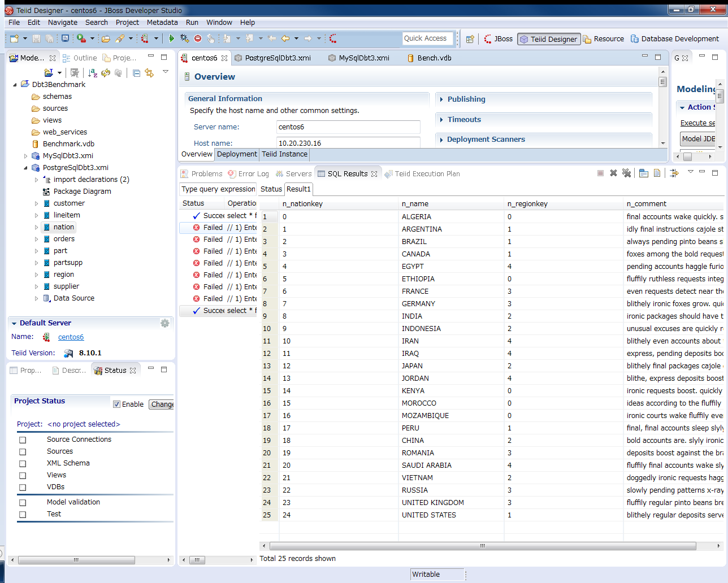Click the Execute link in Modeling guide
Screen dimensions: 728x583
click(x=697, y=123)
